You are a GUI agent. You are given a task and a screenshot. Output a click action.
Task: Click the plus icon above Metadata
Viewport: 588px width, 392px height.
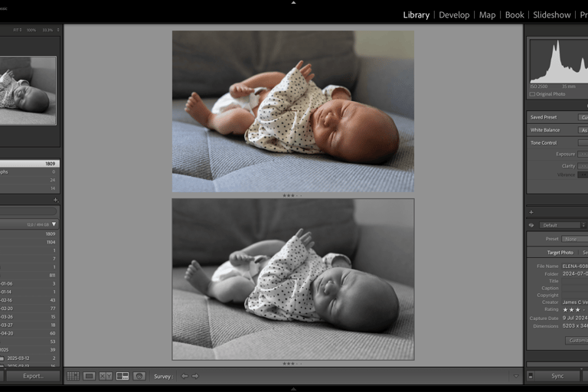pos(531,212)
